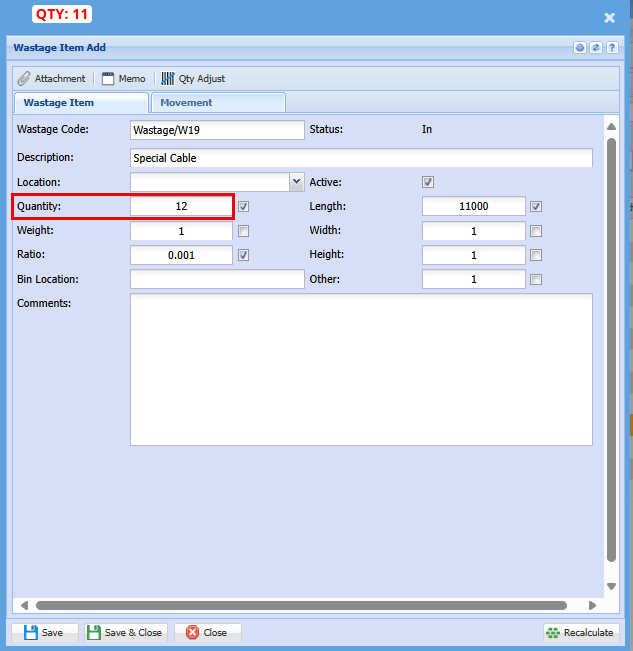Click the scroll up arrow of vertical scrollbar

pyautogui.click(x=611, y=125)
